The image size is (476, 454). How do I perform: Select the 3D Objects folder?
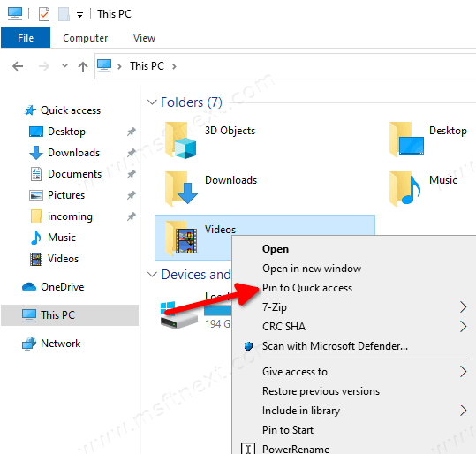[210, 140]
